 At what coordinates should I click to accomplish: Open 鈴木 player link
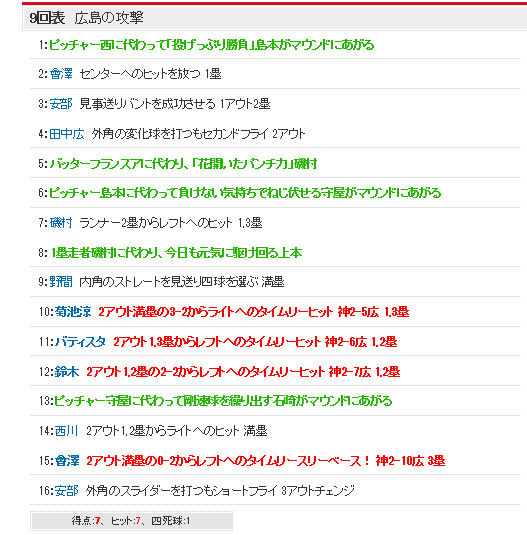[67, 372]
